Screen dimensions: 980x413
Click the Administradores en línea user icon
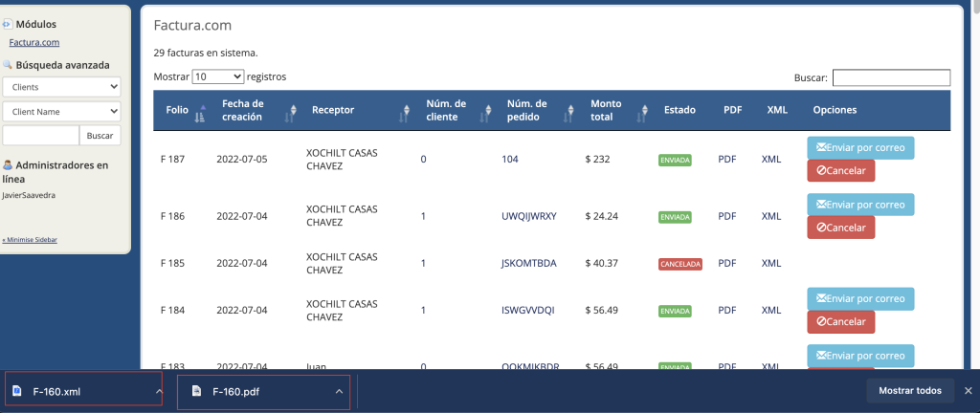[8, 165]
